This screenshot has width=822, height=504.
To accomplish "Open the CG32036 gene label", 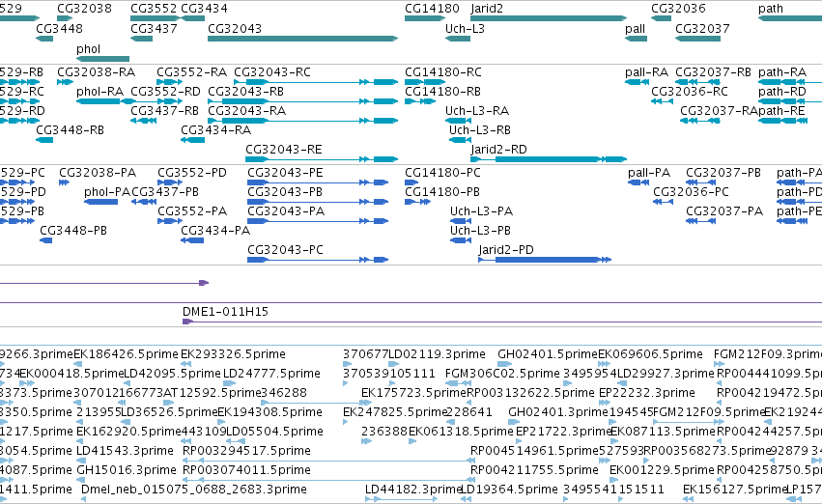I will (678, 9).
